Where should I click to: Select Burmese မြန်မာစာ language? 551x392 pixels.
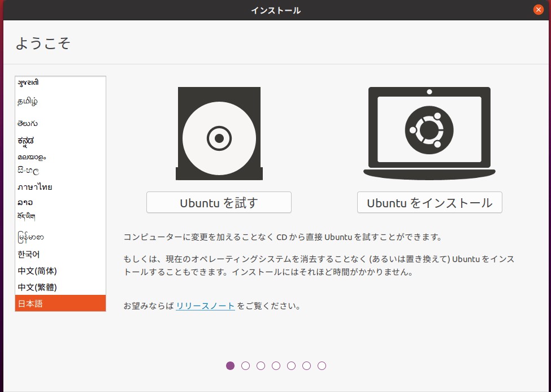click(x=60, y=237)
